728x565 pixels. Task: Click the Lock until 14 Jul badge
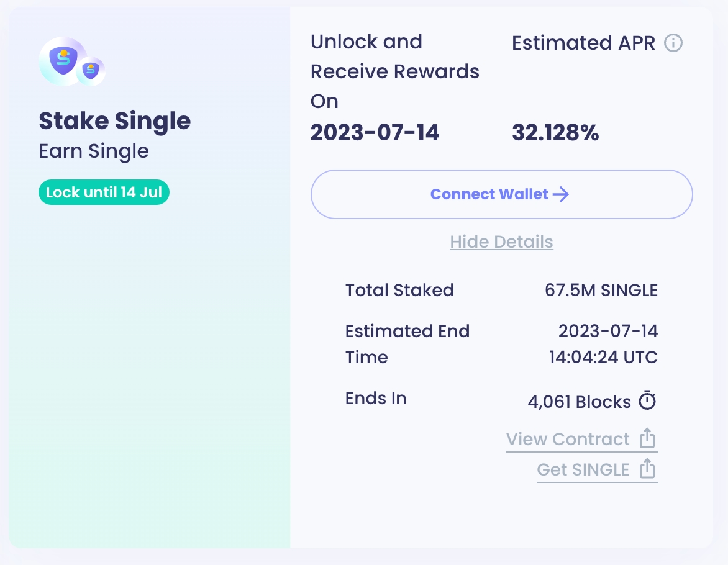tap(104, 192)
